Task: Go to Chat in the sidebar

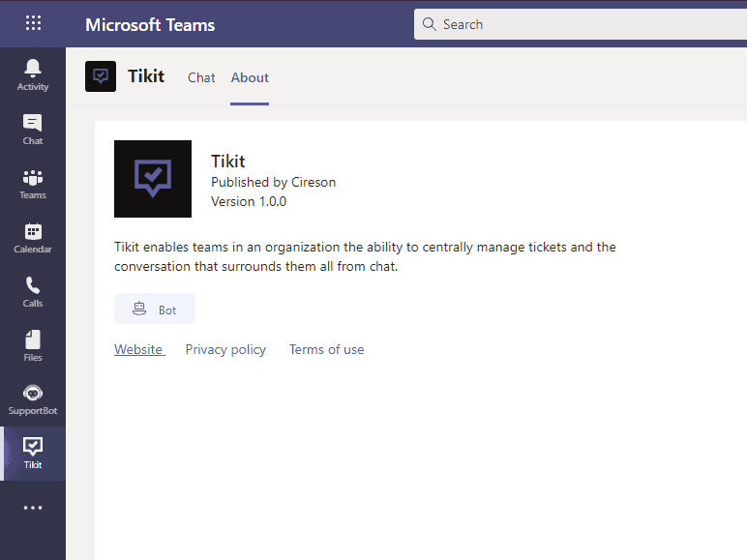Action: [x=33, y=129]
